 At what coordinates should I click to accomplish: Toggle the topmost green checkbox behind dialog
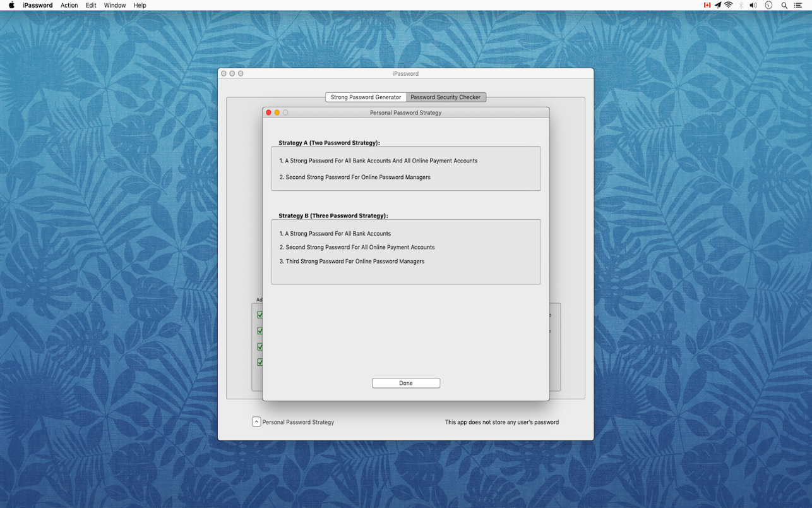pos(260,315)
